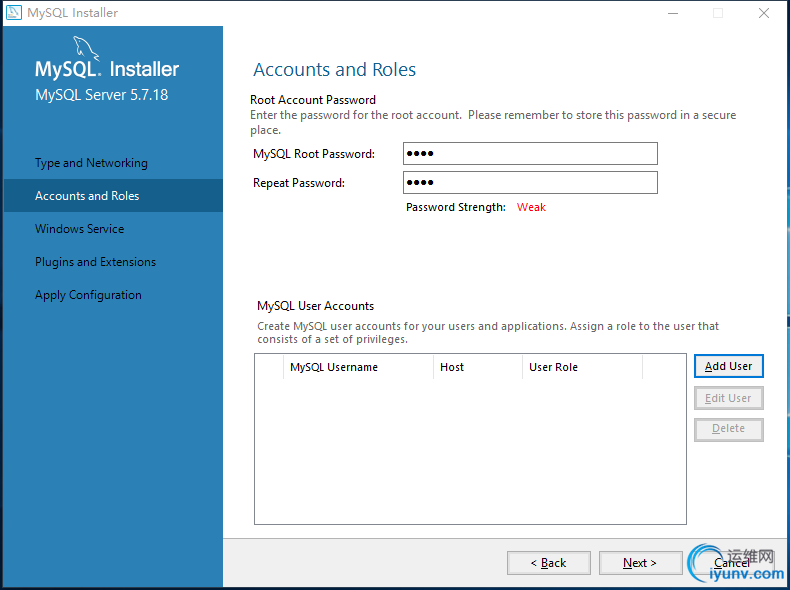Click into the Repeat Password field
The width and height of the screenshot is (790, 590).
coord(530,182)
